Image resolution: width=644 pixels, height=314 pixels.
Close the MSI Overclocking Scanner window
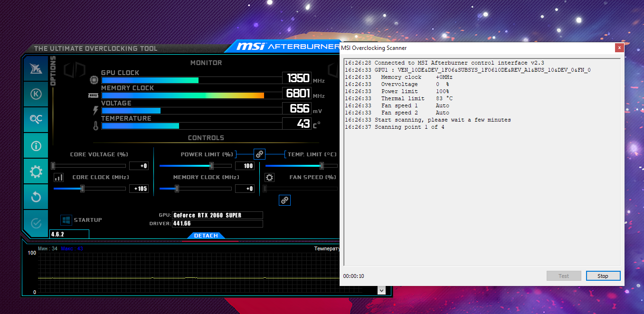pos(619,48)
